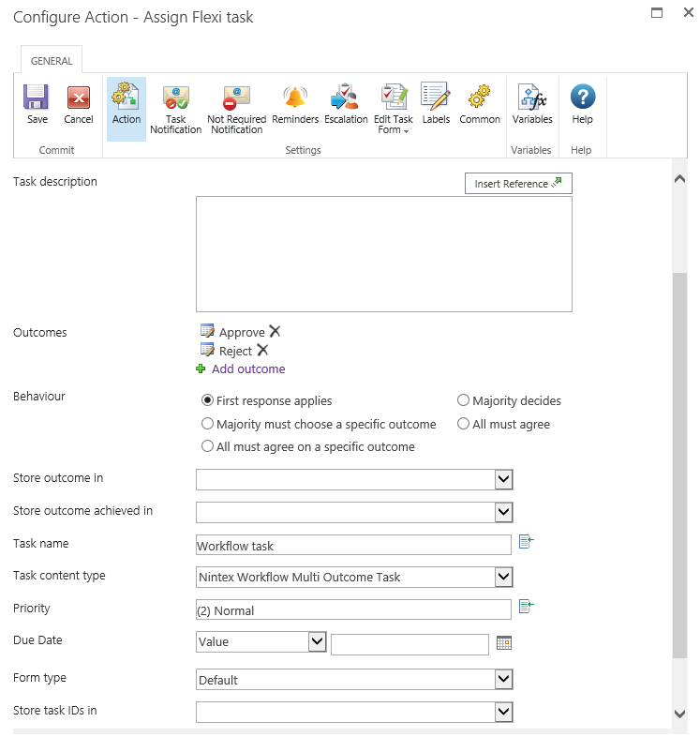The image size is (700, 737).
Task: Select Majority must choose a specific outcome
Action: 208,424
